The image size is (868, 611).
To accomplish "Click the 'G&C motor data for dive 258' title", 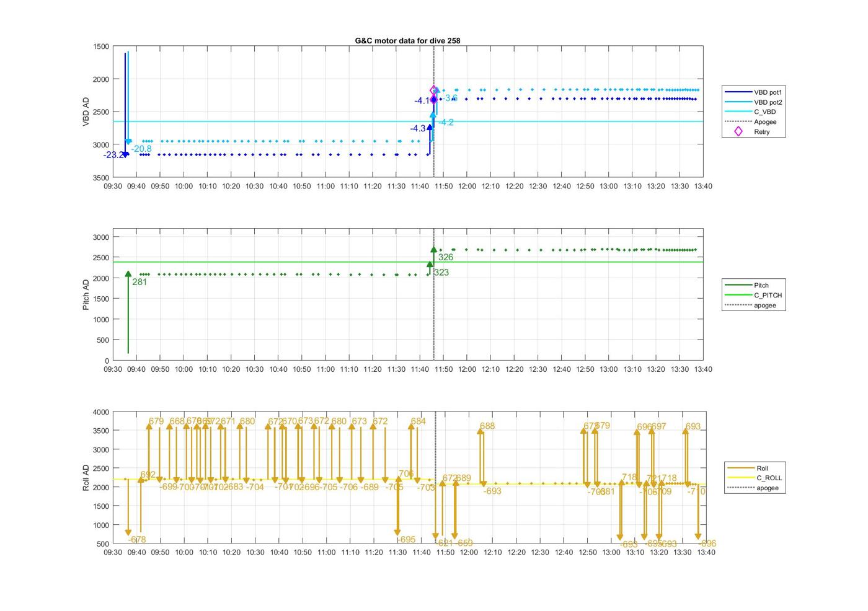I will click(407, 40).
